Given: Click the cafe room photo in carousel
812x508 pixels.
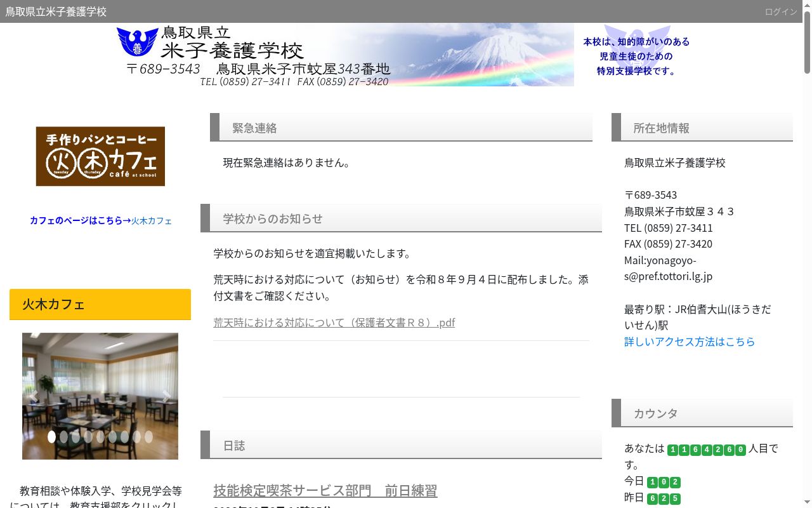Looking at the screenshot, I should point(100,396).
